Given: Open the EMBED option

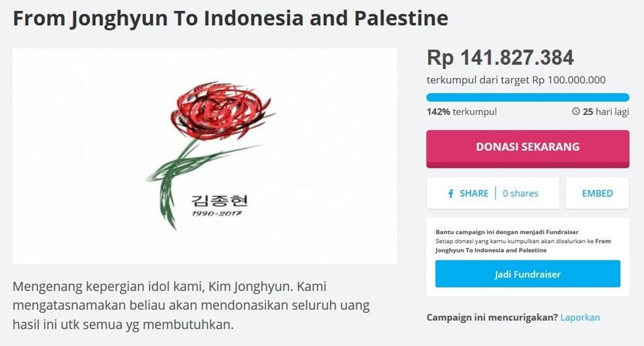Looking at the screenshot, I should point(597,193).
